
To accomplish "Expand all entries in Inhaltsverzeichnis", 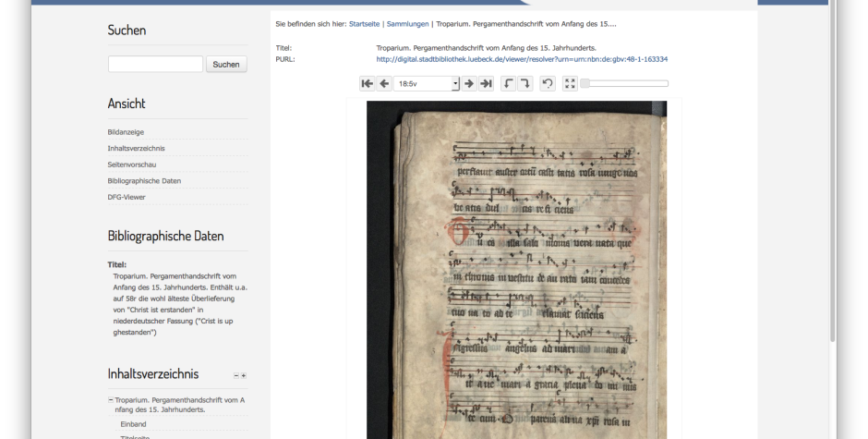I will coord(243,376).
